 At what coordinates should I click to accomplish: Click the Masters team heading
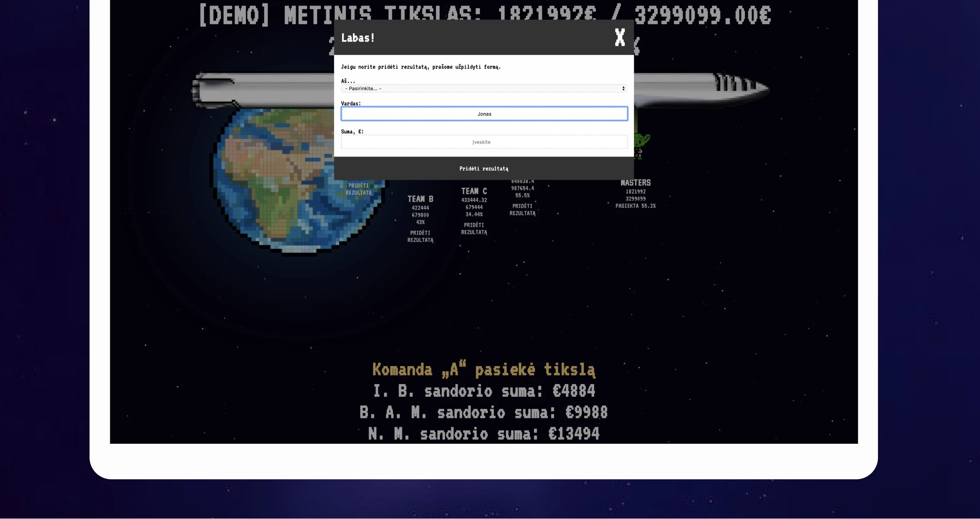[x=636, y=183]
